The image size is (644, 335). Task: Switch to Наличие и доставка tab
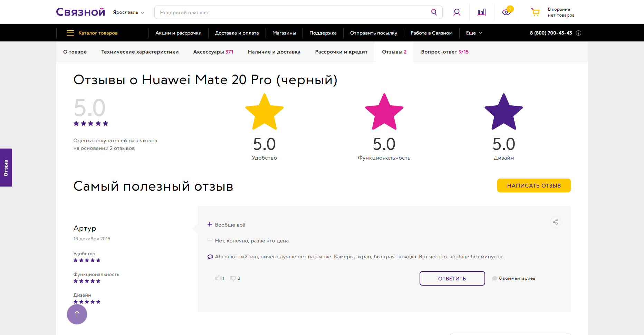coord(274,52)
